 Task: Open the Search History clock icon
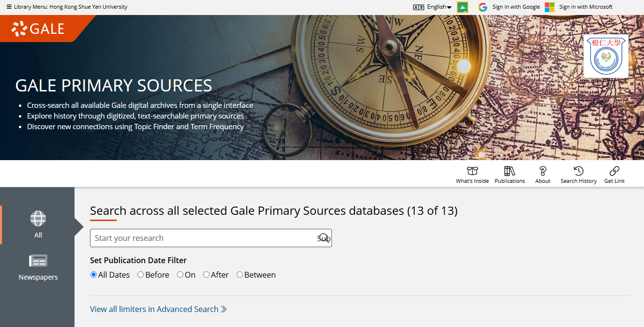pos(578,171)
